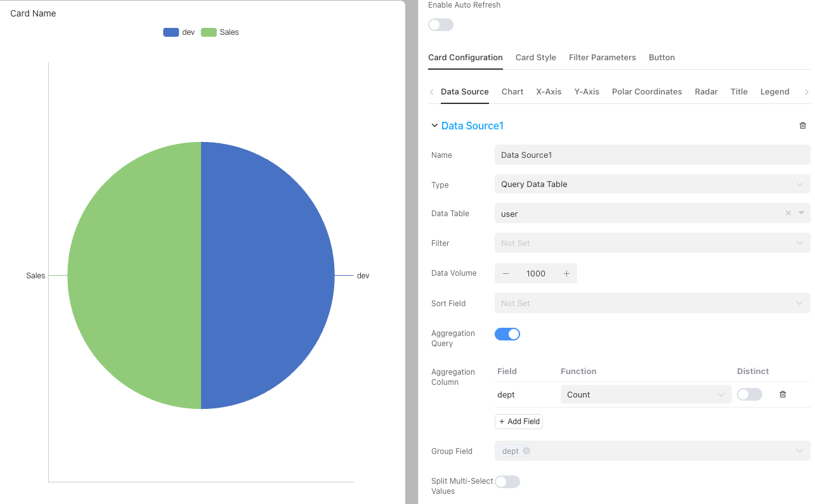
Task: Decrease data volume with the minus button
Action: point(505,273)
